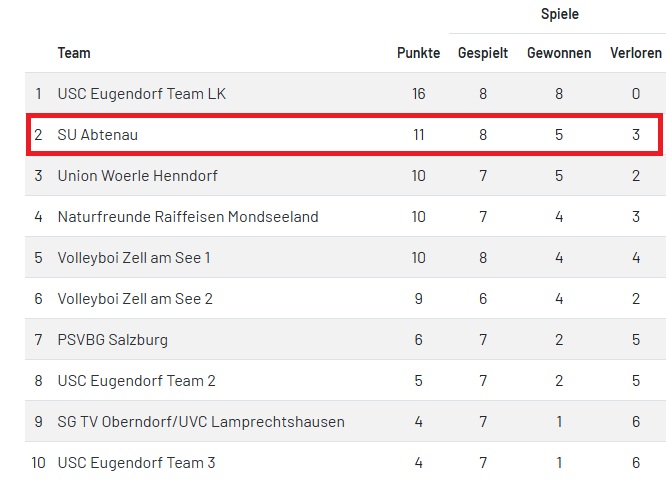The width and height of the screenshot is (666, 492).
Task: Select Volleyboi Zell am See 1
Action: click(134, 258)
